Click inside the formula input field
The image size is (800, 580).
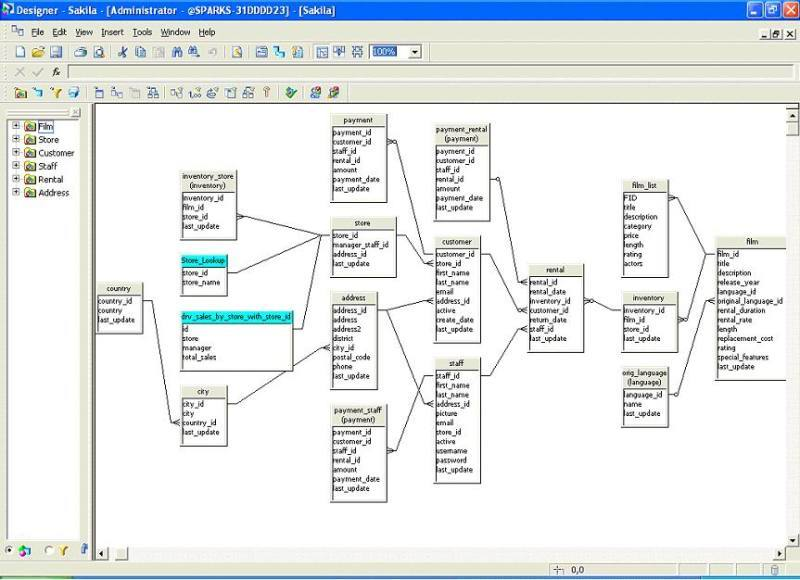(431, 72)
